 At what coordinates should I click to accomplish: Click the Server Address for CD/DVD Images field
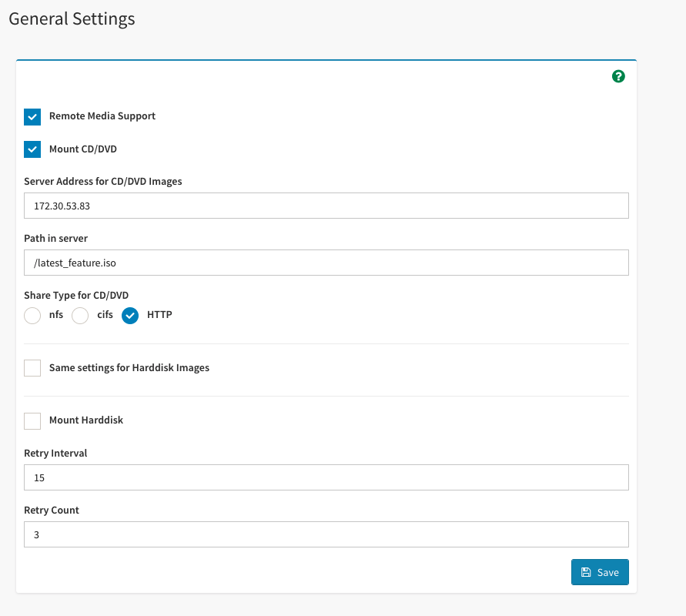click(326, 206)
